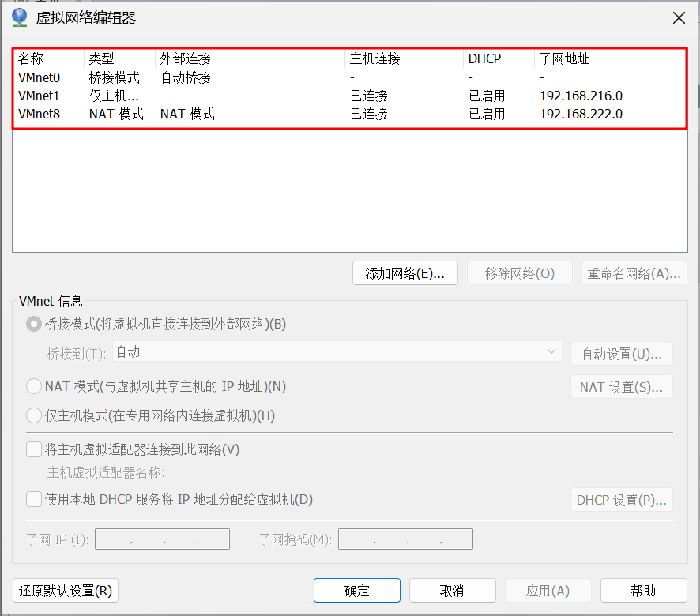Image resolution: width=700 pixels, height=616 pixels.
Task: Click the 子网 IP input field
Action: point(163,539)
